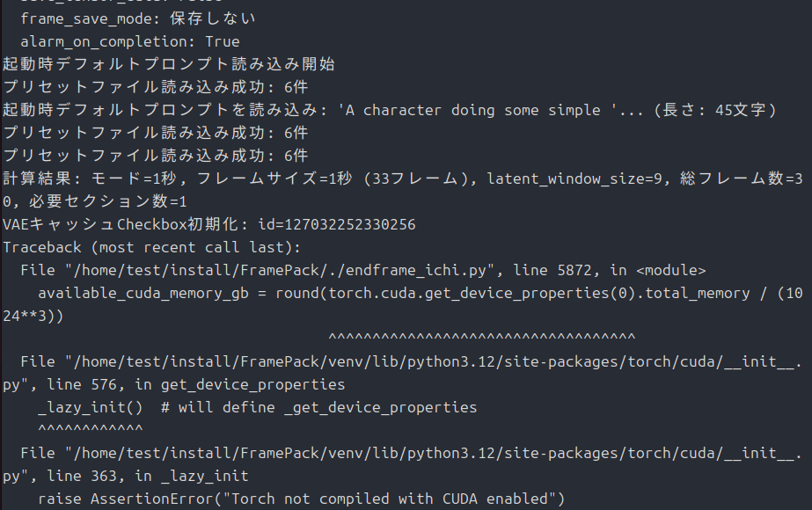812x510 pixels.
Task: Click the id=127032252330256 value
Action: [337, 224]
